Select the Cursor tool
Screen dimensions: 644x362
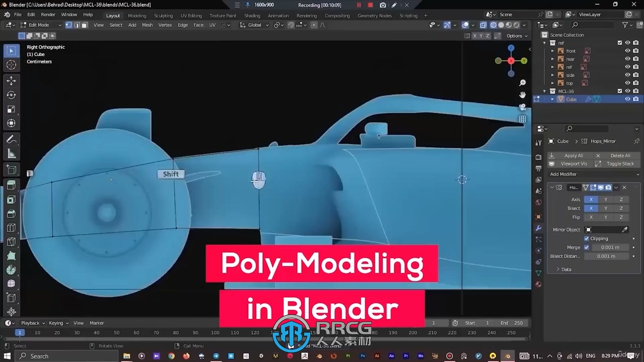click(11, 65)
